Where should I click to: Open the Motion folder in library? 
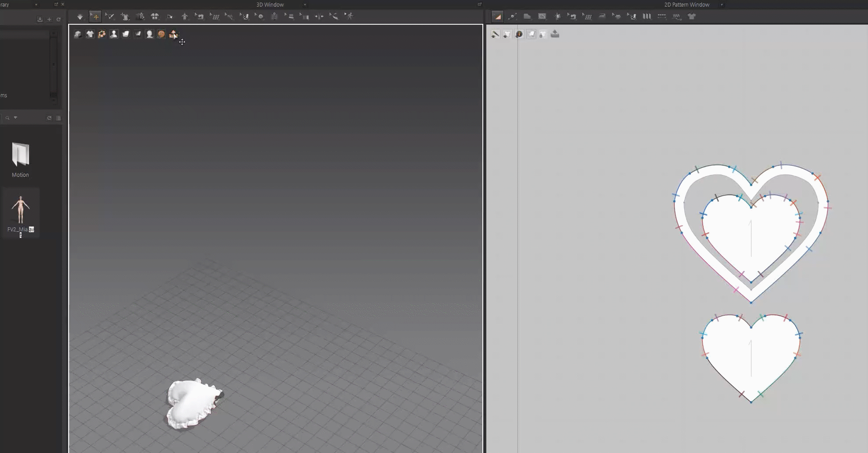pyautogui.click(x=20, y=160)
